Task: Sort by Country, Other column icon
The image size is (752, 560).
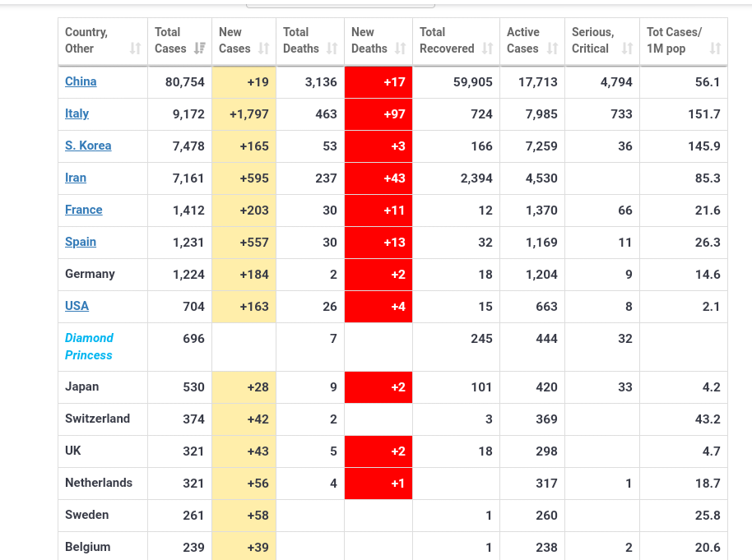Action: click(136, 49)
